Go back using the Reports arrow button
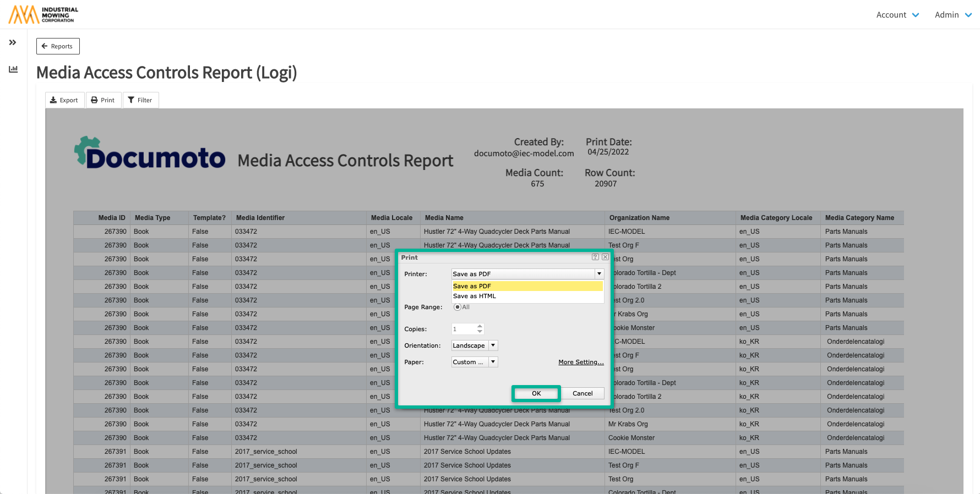This screenshot has width=980, height=494. pyautogui.click(x=58, y=46)
